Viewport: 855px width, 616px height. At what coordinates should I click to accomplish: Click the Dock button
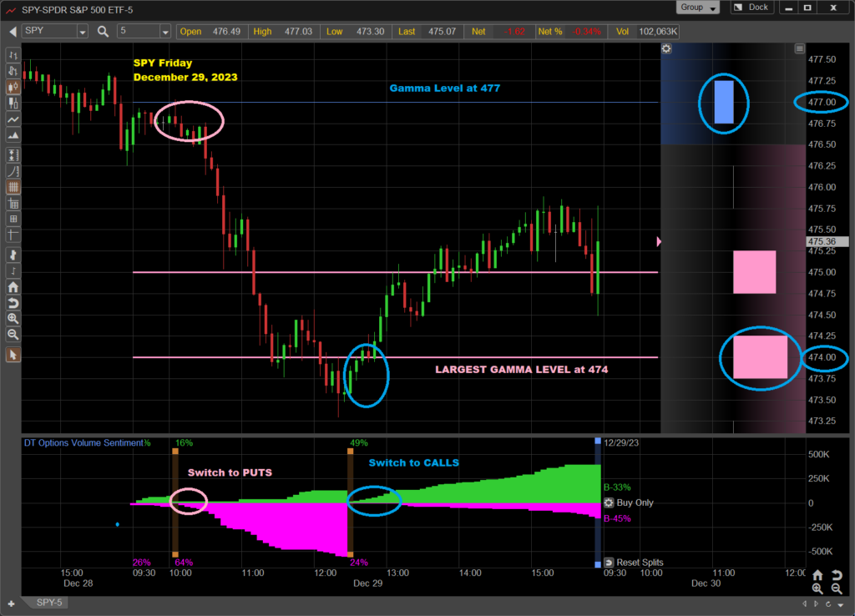pos(750,8)
